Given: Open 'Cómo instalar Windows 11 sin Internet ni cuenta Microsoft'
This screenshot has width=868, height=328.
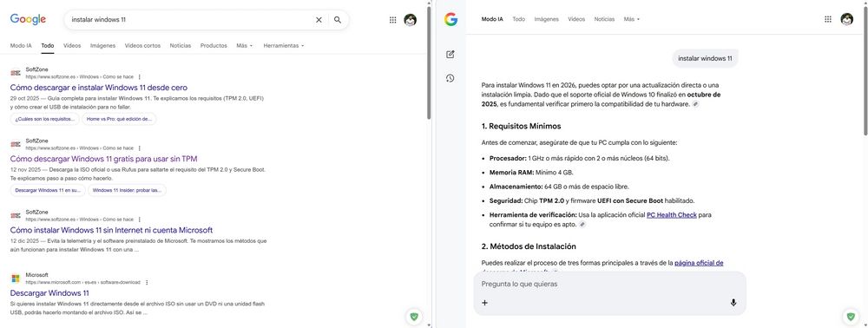Looking at the screenshot, I should click(111, 230).
